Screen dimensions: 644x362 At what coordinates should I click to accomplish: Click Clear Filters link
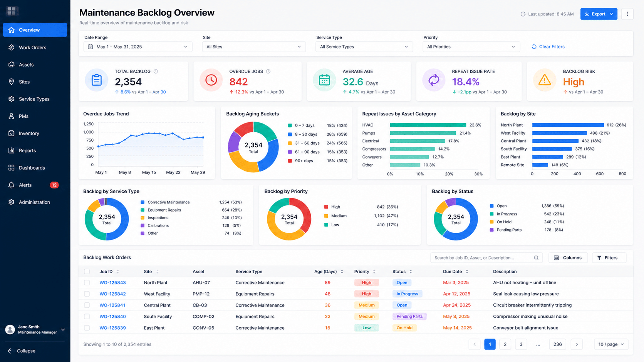tap(548, 47)
